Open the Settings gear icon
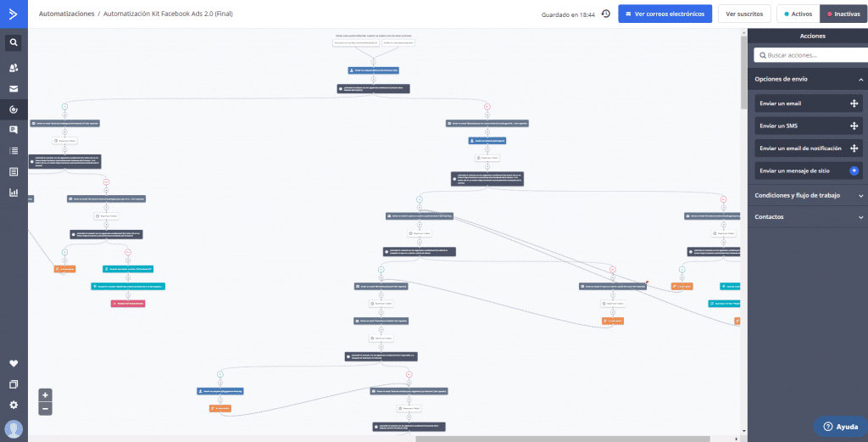The image size is (868, 442). tap(14, 405)
